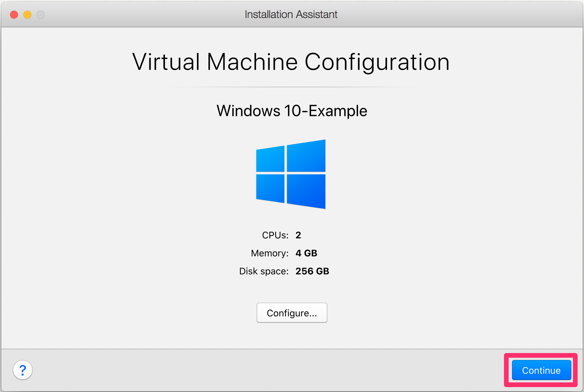Click the Virtual Machine Configuration heading

pyautogui.click(x=291, y=62)
